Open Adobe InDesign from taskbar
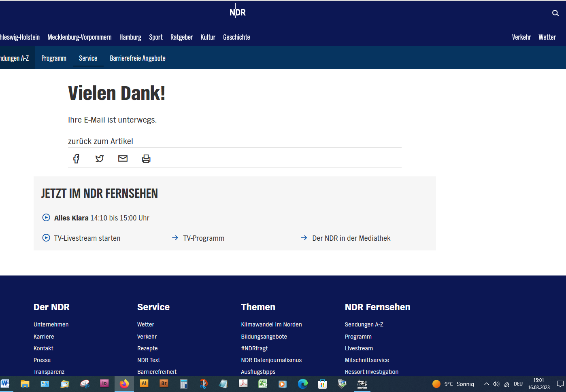Viewport: 566px width, 392px height. [104, 384]
